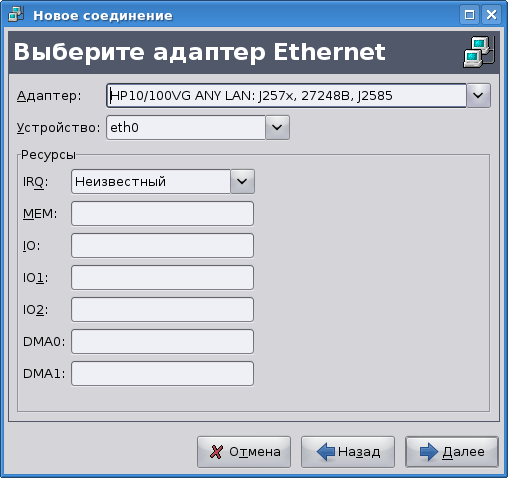Open the IRQ Неизвестный dropdown

[242, 182]
